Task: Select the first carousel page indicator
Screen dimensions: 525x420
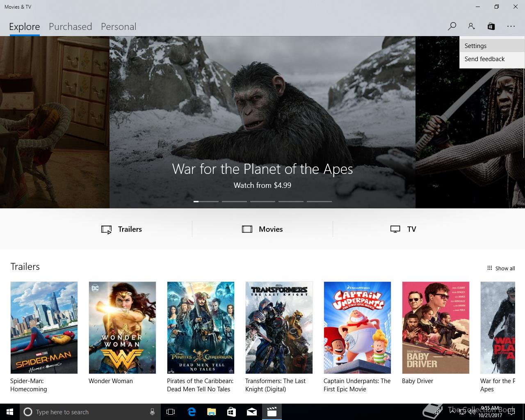Action: [206, 201]
